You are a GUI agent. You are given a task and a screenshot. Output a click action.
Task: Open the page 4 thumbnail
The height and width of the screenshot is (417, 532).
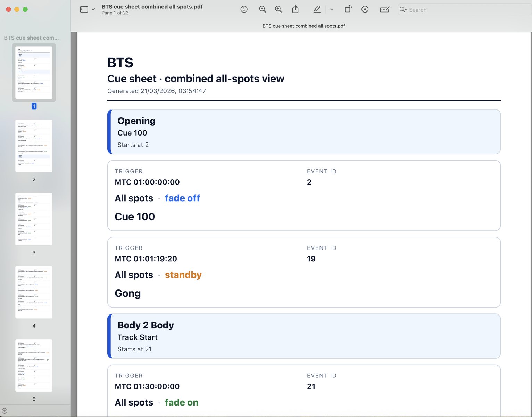(34, 292)
